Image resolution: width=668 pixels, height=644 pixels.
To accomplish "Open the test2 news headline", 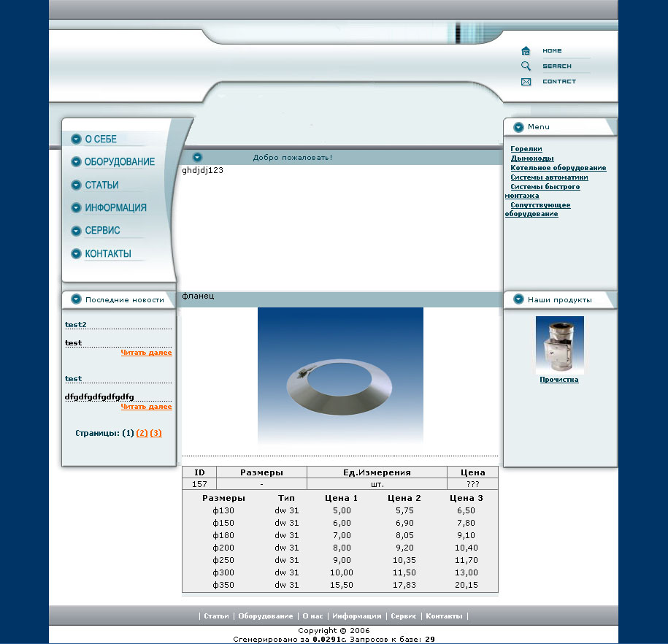I will click(76, 324).
